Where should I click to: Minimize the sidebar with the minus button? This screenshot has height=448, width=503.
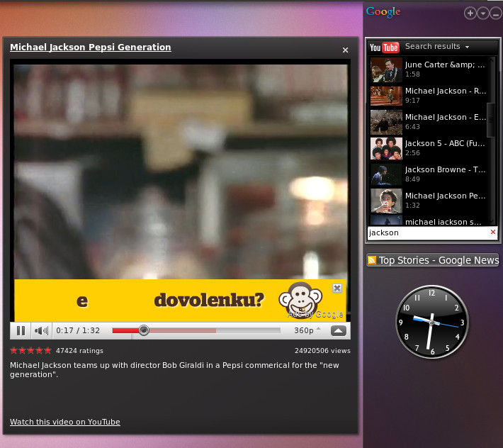(496, 13)
